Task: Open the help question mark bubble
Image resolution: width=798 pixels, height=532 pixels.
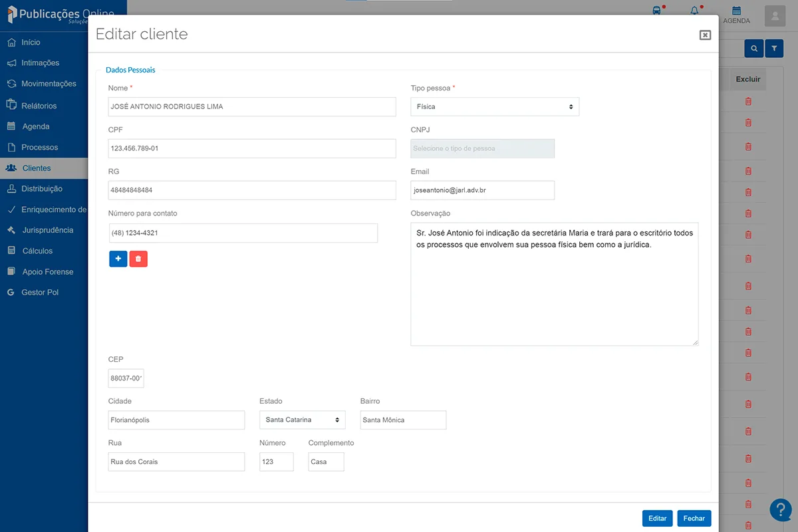Action: click(780, 509)
